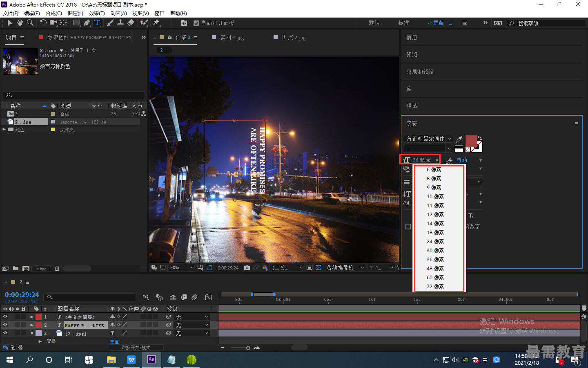
Task: Expand layer 2 HAPPY P...LIKE properties
Action: (32, 325)
